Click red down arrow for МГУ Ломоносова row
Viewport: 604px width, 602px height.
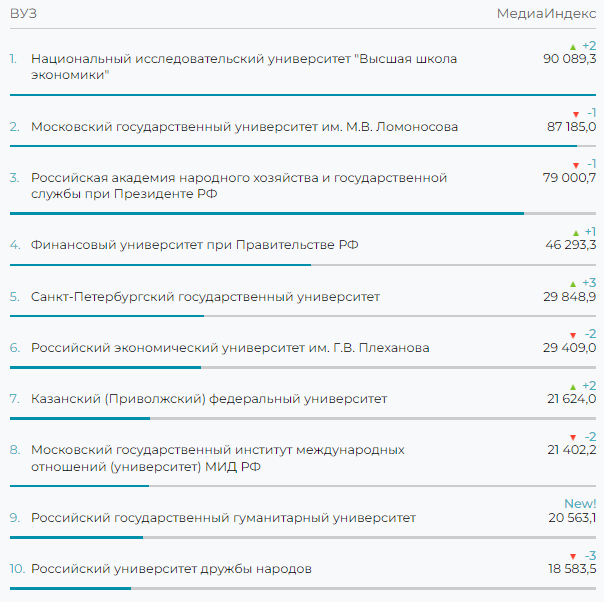(575, 114)
